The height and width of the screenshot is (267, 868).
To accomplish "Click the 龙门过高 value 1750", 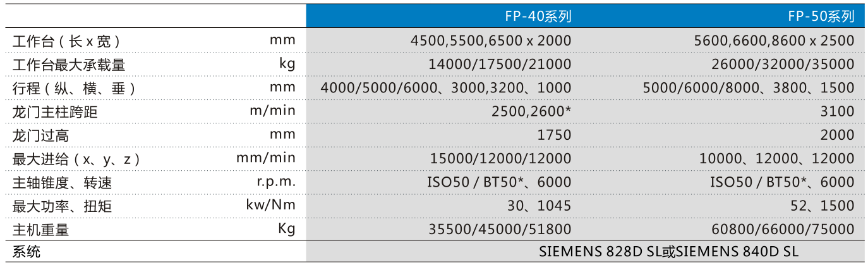I will [553, 135].
